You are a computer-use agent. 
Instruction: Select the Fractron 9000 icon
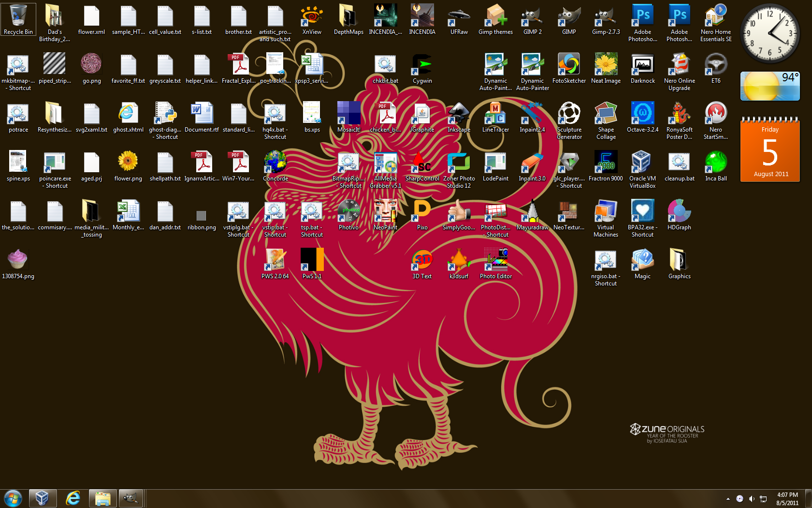point(606,166)
